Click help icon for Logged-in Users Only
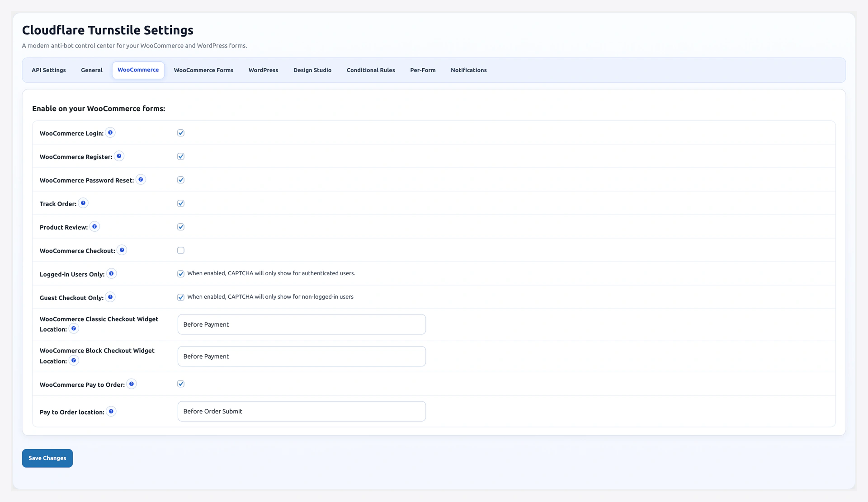The width and height of the screenshot is (868, 502). 111,274
